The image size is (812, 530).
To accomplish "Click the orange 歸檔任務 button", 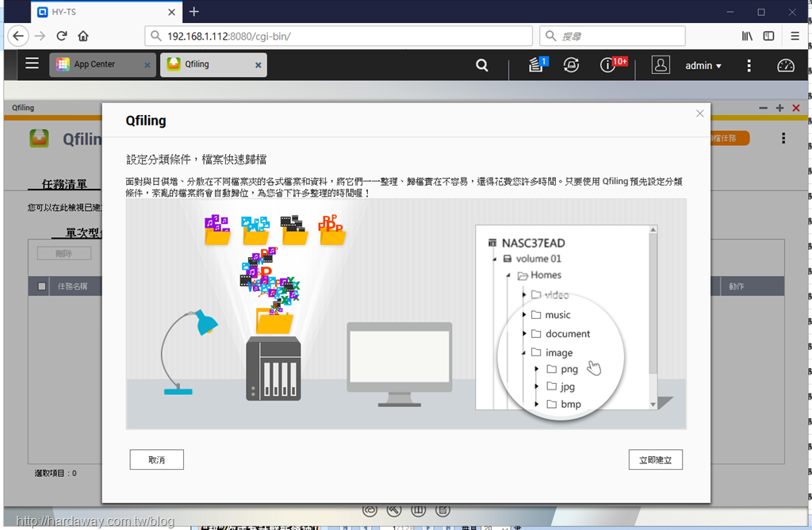I will (x=730, y=138).
